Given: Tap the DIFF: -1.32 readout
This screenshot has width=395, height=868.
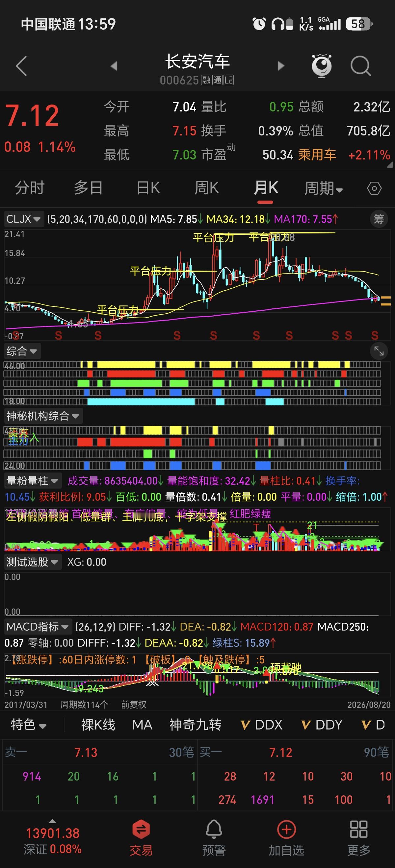Looking at the screenshot, I should 147,626.
